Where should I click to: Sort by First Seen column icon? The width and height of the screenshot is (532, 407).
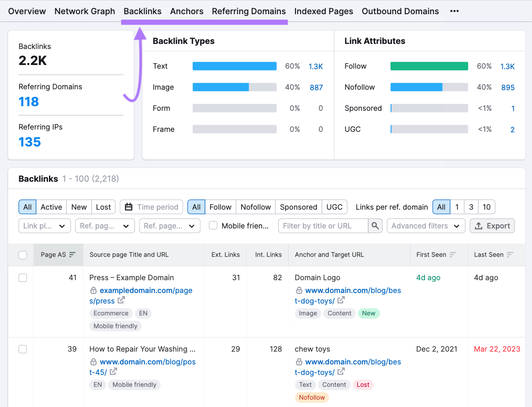(453, 255)
